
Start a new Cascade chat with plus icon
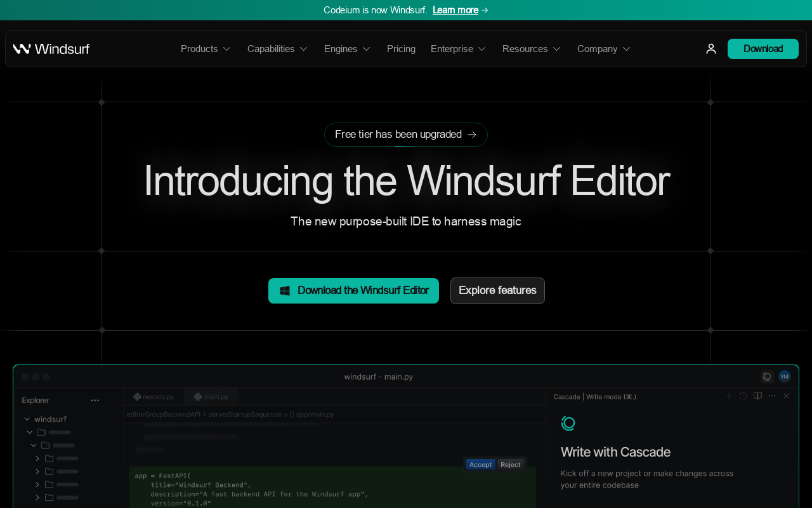click(729, 396)
